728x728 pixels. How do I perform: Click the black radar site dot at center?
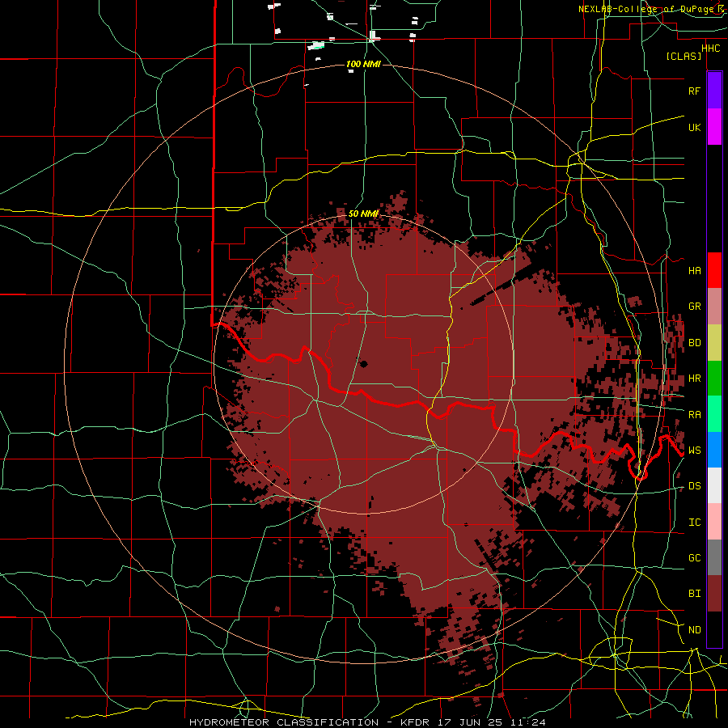point(364,364)
